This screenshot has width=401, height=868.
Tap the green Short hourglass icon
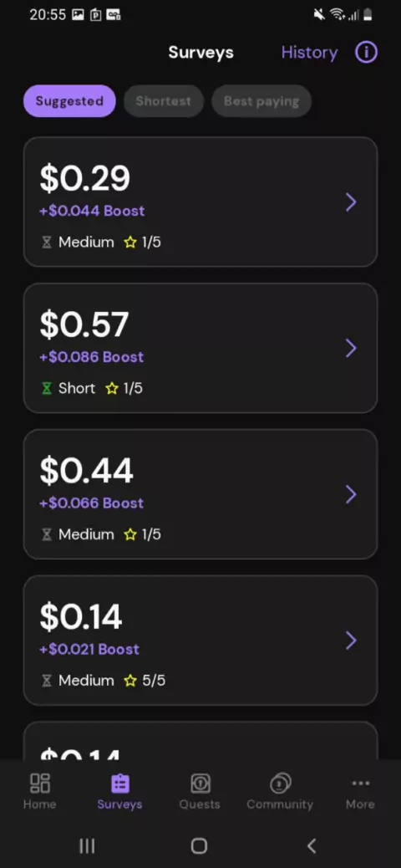click(47, 388)
